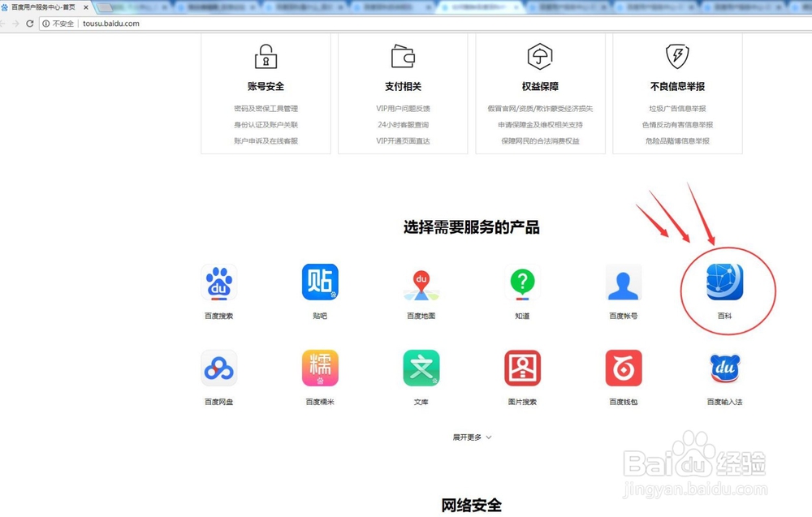Click 危险品赌博信息举报 text
Viewport: 812px width, 517px height.
677,140
